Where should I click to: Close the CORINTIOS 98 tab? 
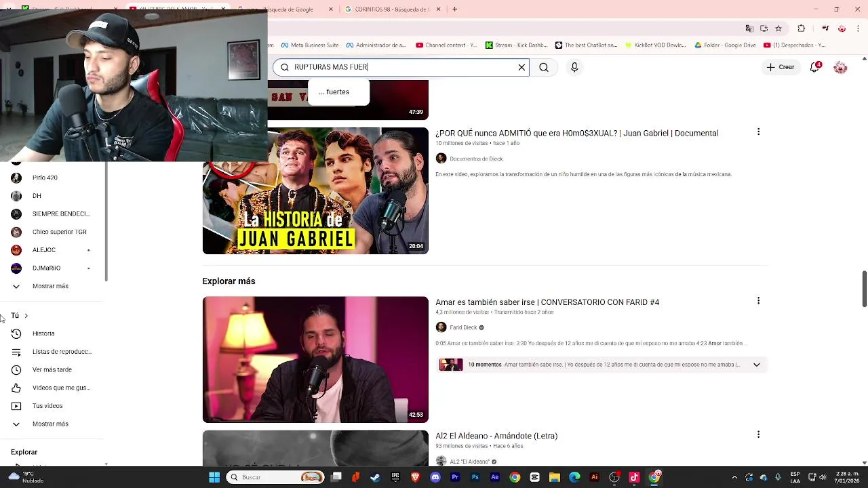click(x=438, y=9)
